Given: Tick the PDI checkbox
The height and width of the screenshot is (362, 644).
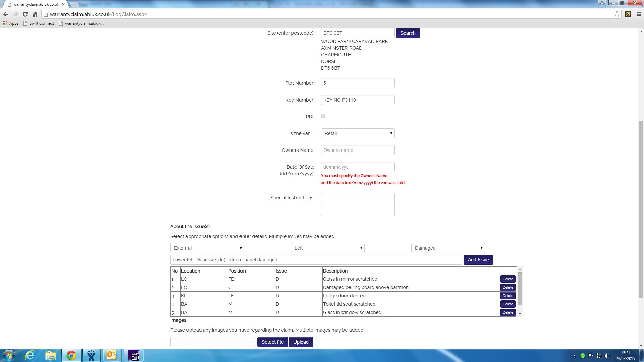Looking at the screenshot, I should click(323, 116).
